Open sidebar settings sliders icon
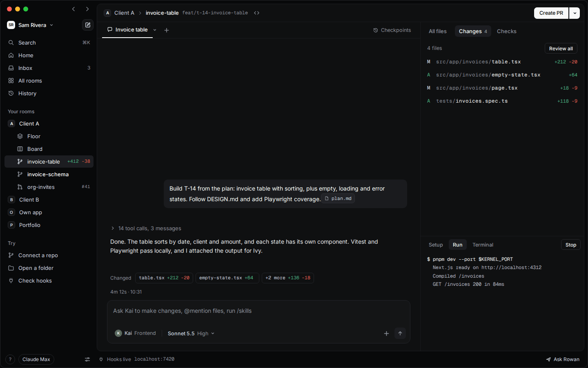The height and width of the screenshot is (368, 588). (x=87, y=359)
